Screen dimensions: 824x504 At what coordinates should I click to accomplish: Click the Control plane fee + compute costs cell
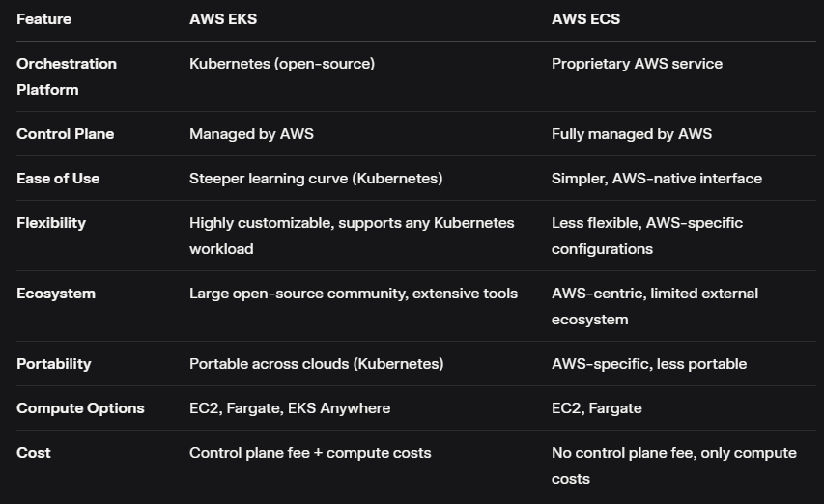click(x=310, y=453)
